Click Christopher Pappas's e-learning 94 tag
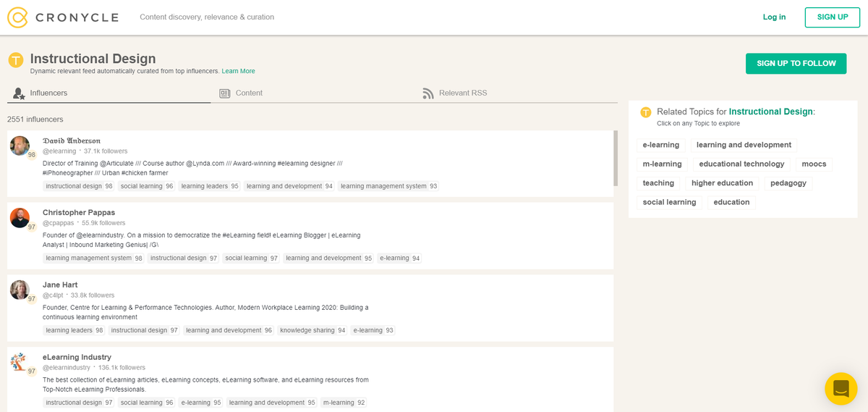The height and width of the screenshot is (412, 868). coord(399,258)
